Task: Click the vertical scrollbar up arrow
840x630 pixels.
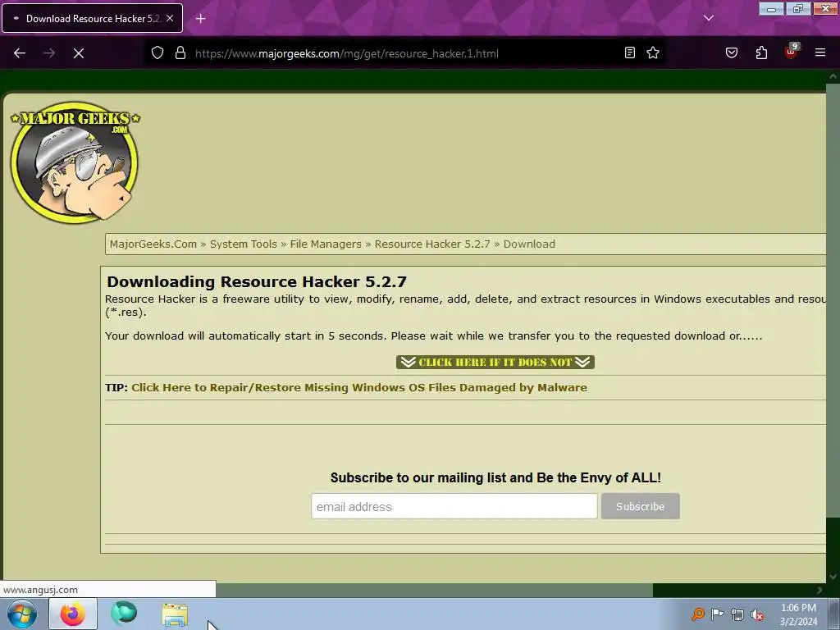Action: [833, 76]
